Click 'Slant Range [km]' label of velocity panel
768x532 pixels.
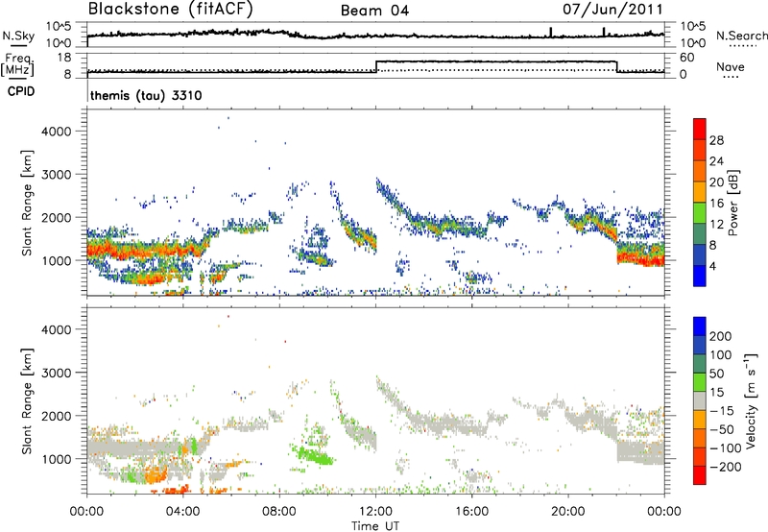tap(27, 400)
